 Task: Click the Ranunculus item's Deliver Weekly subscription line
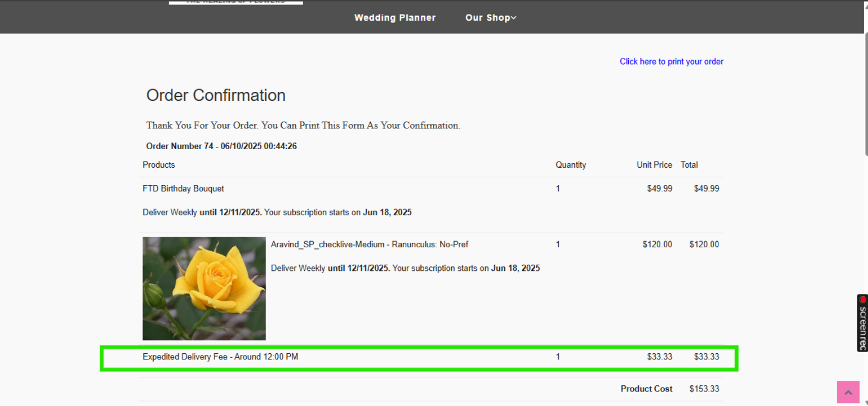(x=405, y=268)
